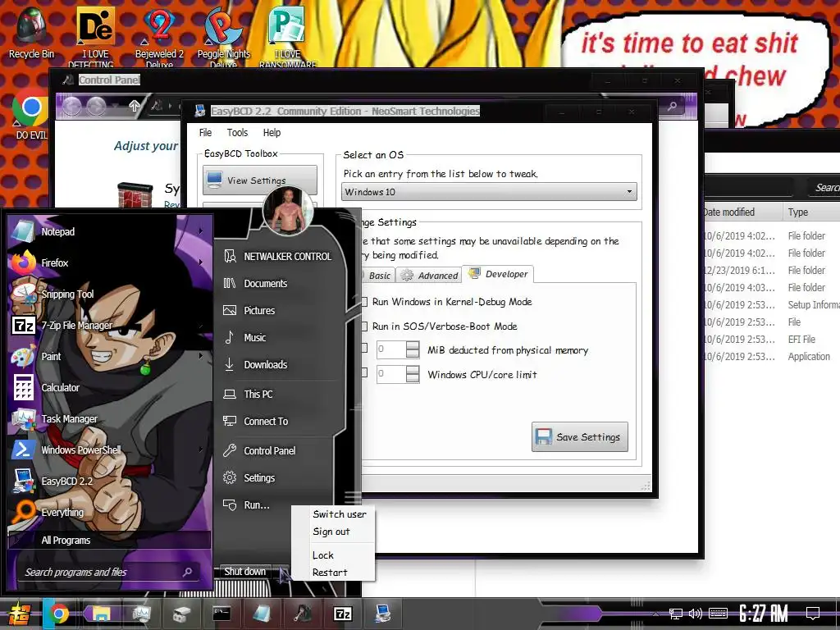Choose Sign out from power menu
This screenshot has height=630, width=840.
click(x=331, y=532)
